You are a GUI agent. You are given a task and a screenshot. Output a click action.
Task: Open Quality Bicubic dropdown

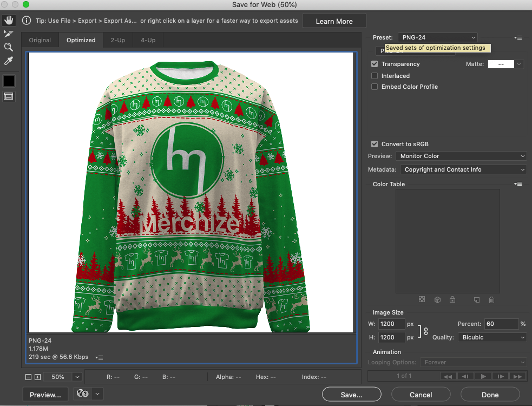pos(492,337)
